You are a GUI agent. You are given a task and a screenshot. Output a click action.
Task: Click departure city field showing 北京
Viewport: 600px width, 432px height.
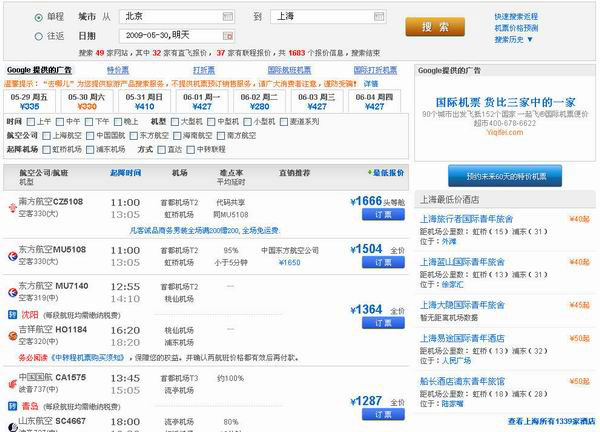[x=177, y=16]
